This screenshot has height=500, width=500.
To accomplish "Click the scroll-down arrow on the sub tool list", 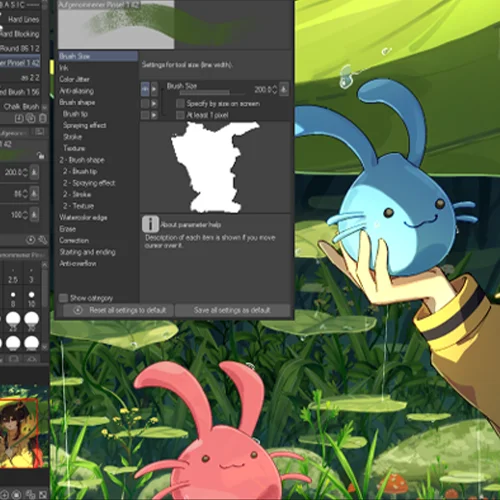I will click(44, 108).
